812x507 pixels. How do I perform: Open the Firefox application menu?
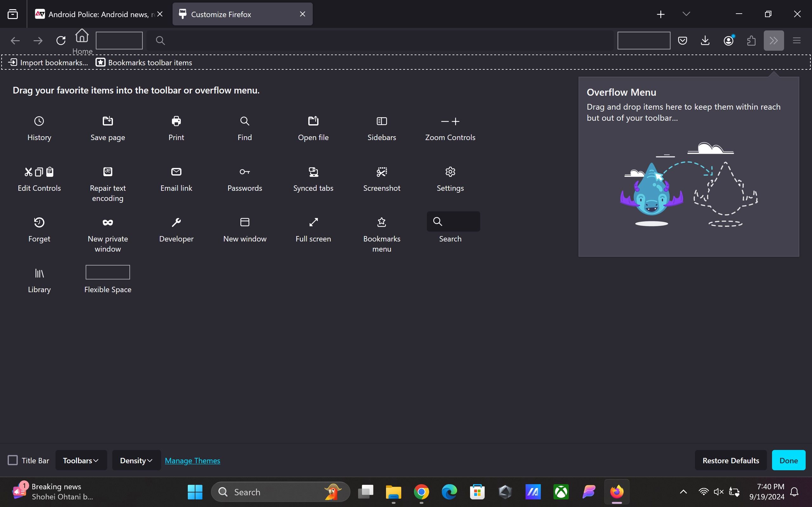pos(797,40)
